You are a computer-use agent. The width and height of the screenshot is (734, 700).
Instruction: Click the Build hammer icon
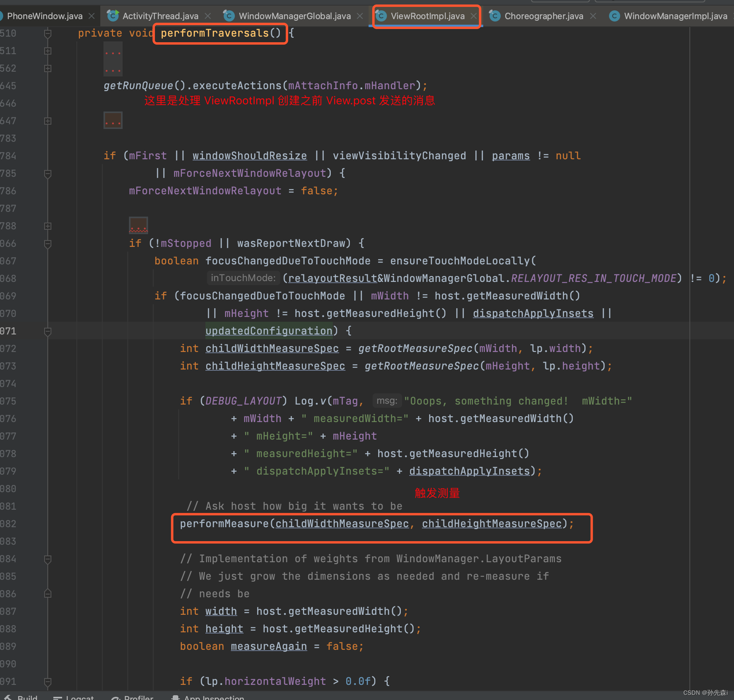pos(8,697)
